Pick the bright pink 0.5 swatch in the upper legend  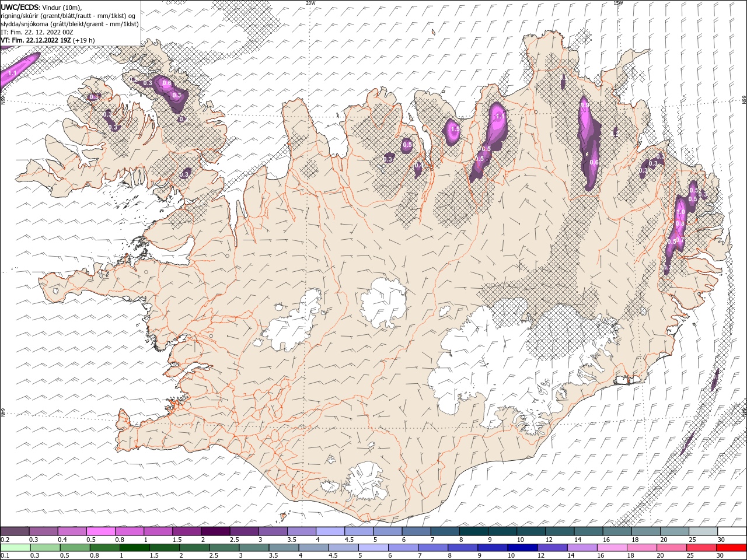coord(100,531)
